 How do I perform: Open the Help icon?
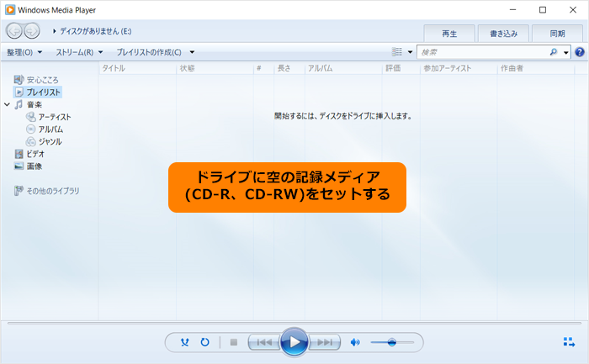coord(580,52)
